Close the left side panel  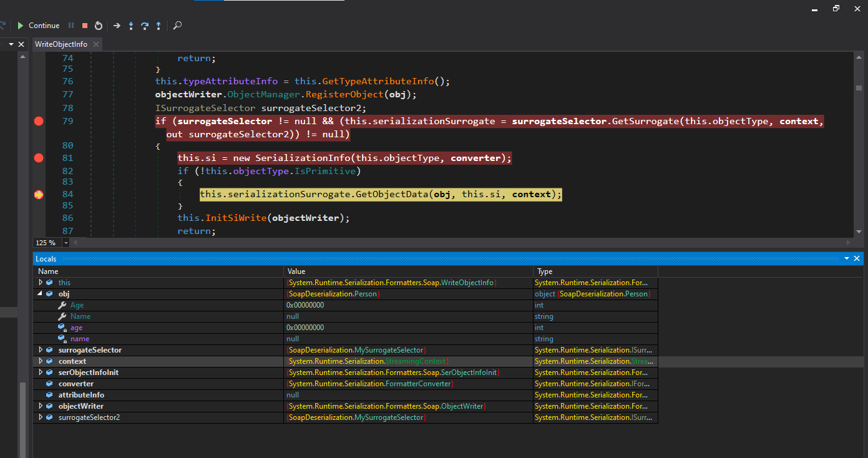coord(21,44)
